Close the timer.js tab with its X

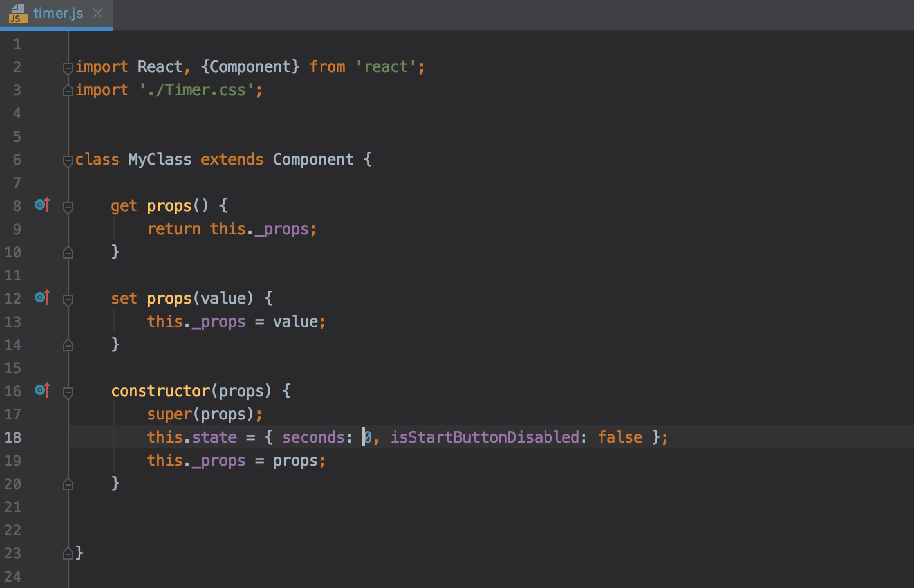pos(97,12)
